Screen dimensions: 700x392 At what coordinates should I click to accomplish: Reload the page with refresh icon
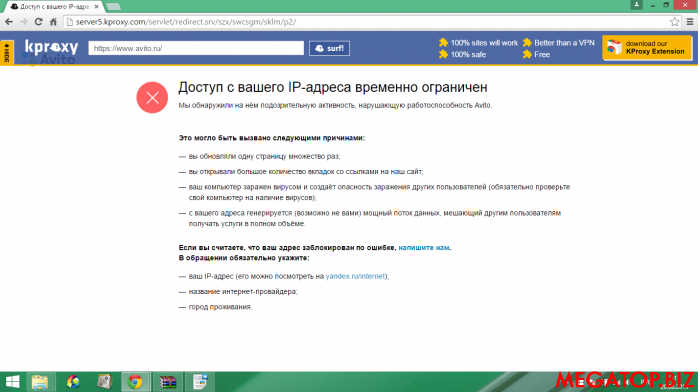(x=38, y=22)
